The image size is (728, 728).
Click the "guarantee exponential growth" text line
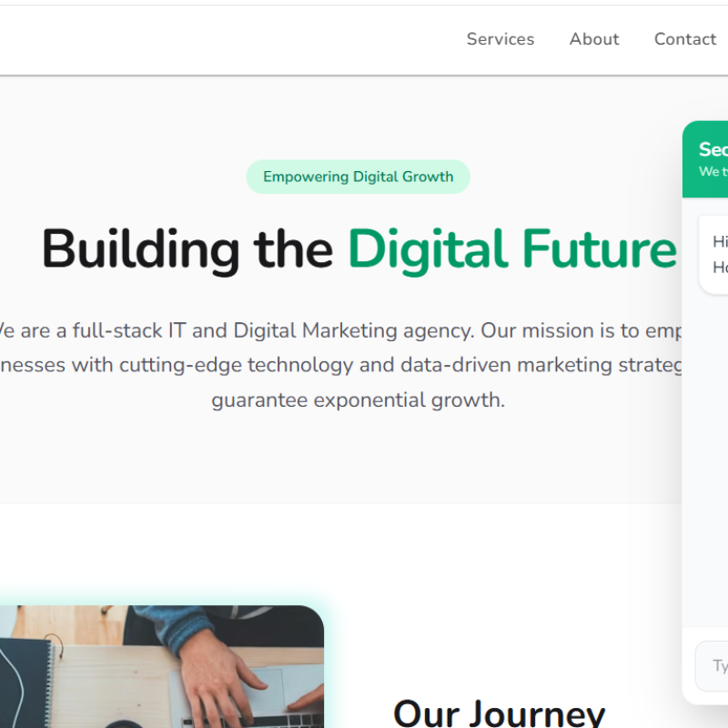pos(358,399)
